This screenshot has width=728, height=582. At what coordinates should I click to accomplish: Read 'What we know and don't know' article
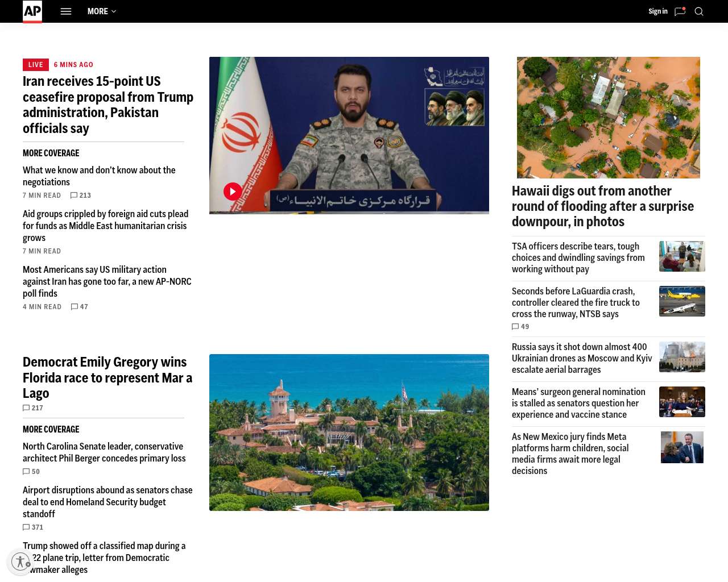coord(99,176)
